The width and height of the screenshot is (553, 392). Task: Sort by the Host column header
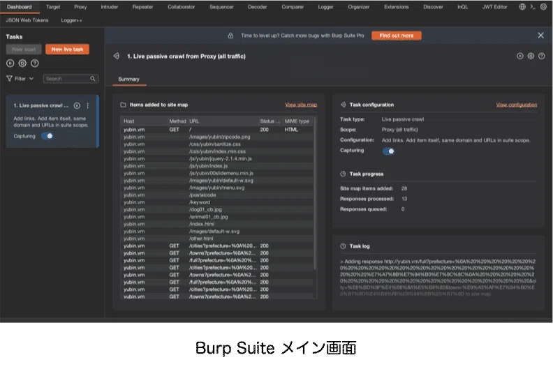click(x=144, y=121)
